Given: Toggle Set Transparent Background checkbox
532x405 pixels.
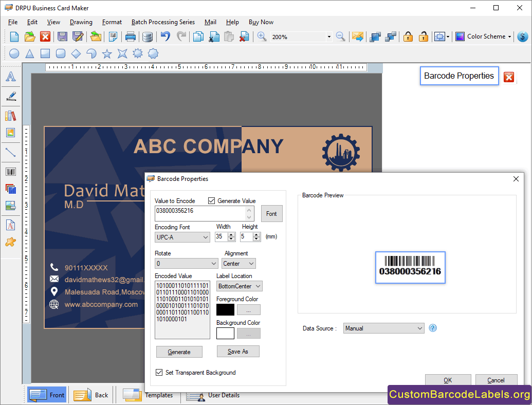Looking at the screenshot, I should click(159, 373).
